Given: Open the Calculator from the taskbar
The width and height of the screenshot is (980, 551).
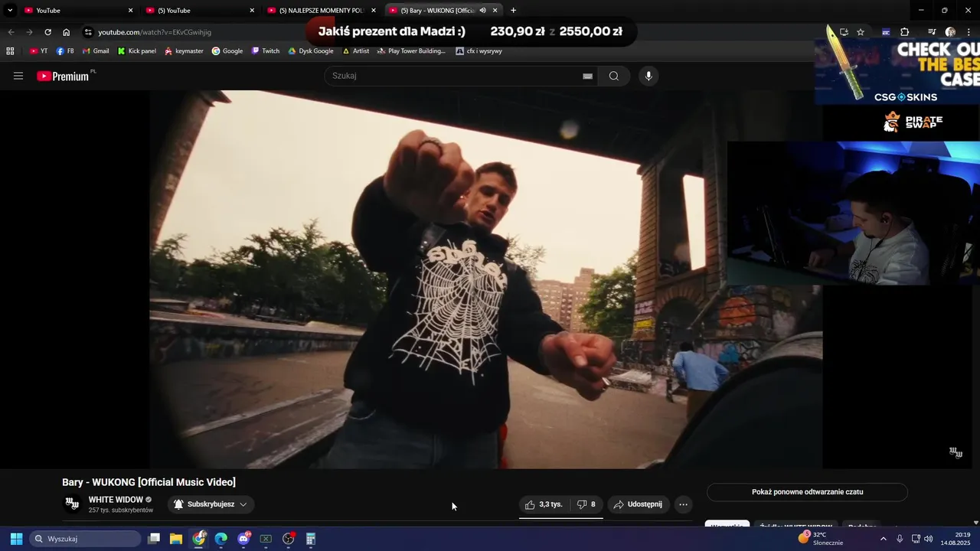Looking at the screenshot, I should pyautogui.click(x=311, y=539).
